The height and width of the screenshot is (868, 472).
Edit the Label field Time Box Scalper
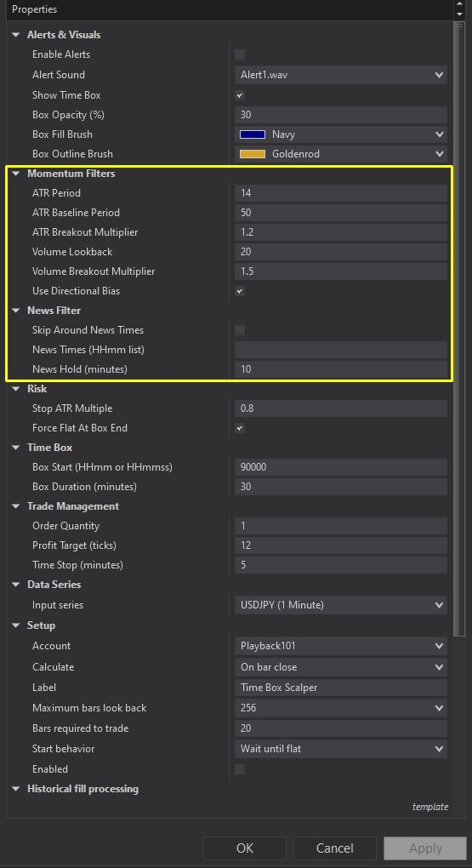[x=341, y=688]
